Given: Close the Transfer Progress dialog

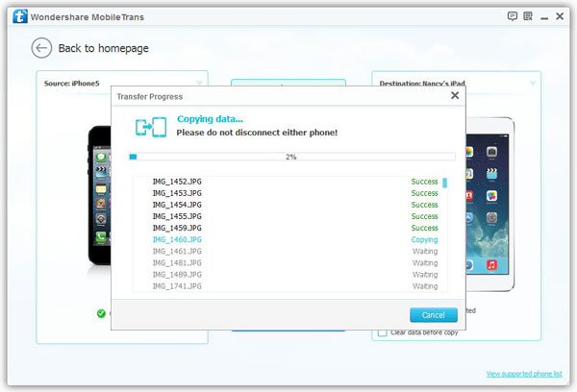Looking at the screenshot, I should pos(455,96).
